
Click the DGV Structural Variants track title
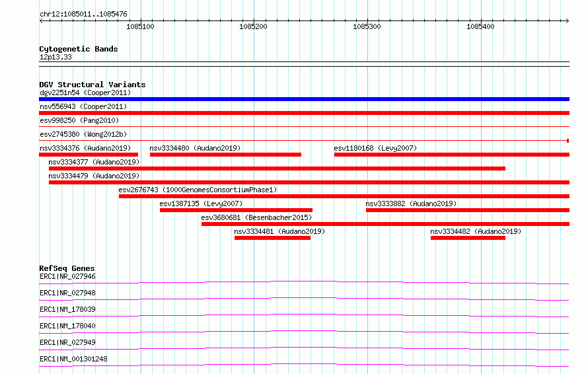point(92,85)
